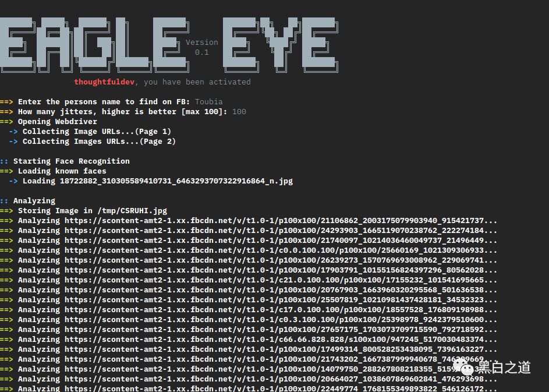The width and height of the screenshot is (549, 392).
Task: Click URL with c0.3.100.100 and 25398978
Action: click(x=281, y=320)
